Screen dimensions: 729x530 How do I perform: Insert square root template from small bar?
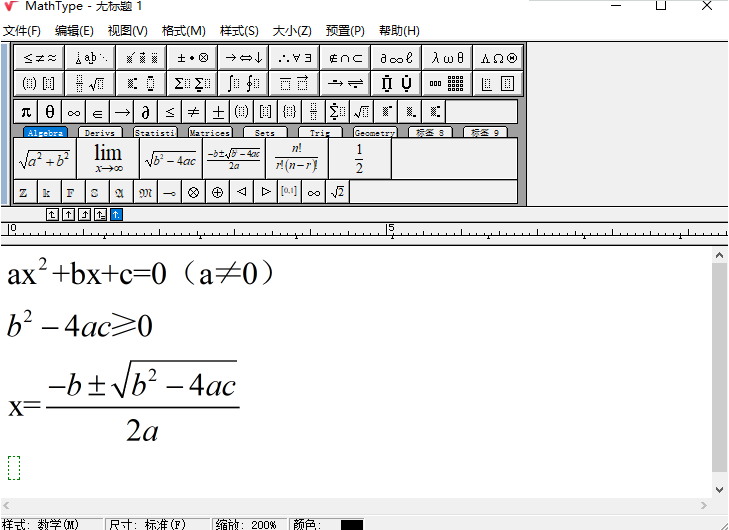point(362,112)
